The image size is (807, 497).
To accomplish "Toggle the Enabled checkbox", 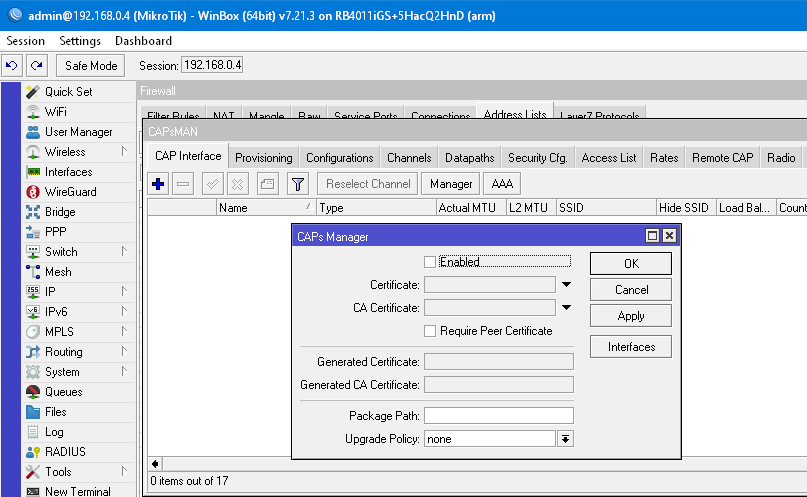I will [x=430, y=262].
